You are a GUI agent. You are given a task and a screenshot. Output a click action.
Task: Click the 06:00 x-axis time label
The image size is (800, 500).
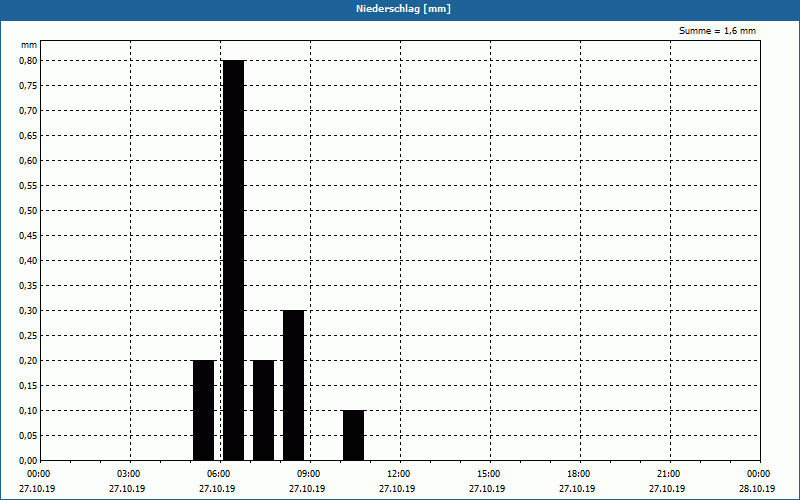click(x=219, y=474)
